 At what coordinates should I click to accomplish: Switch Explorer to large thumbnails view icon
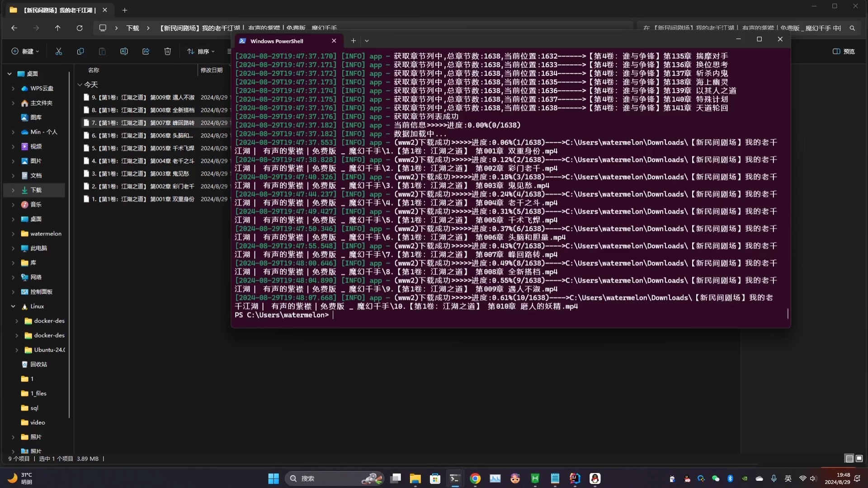859,459
